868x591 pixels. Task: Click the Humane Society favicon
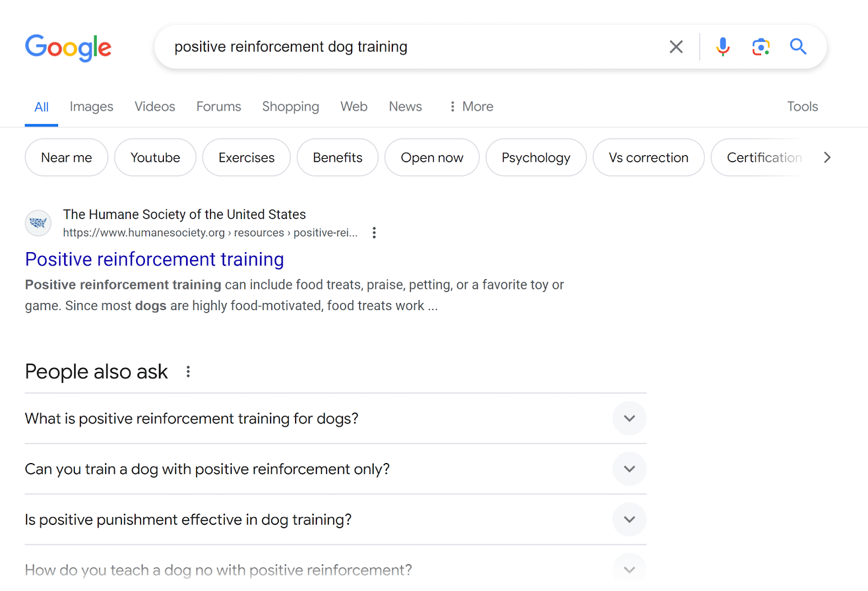point(37,223)
